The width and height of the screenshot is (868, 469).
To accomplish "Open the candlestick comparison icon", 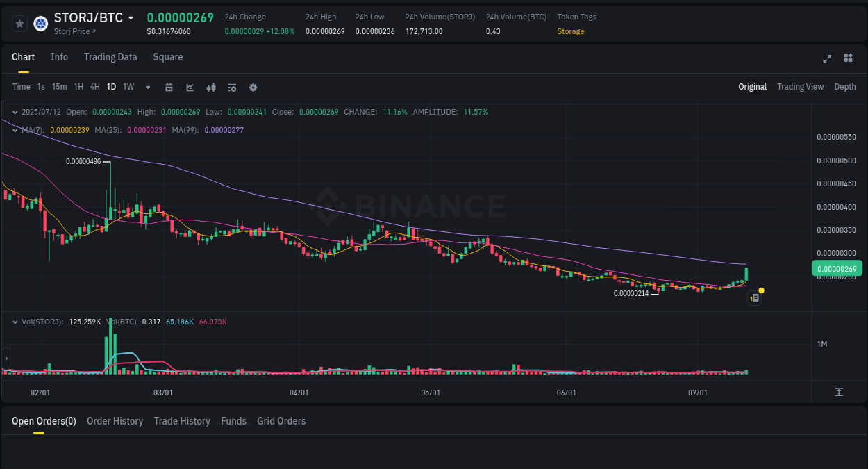I will coord(211,87).
